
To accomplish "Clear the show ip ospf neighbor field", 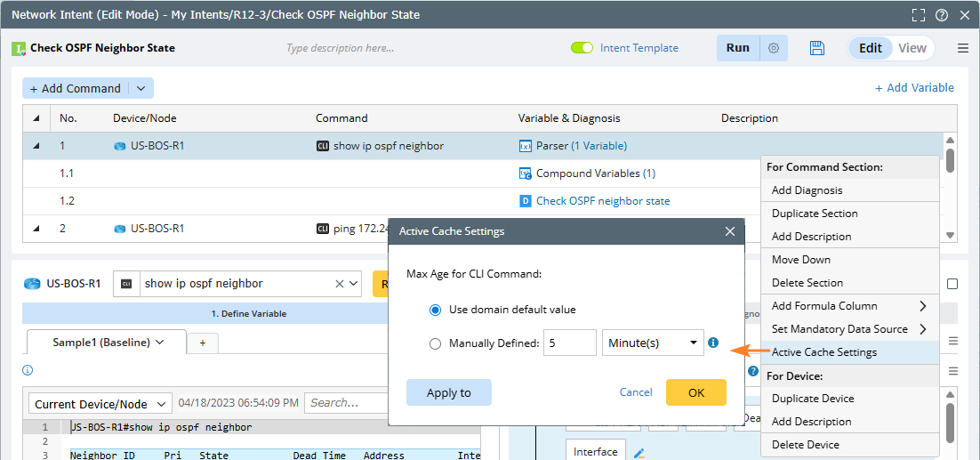I will (340, 284).
